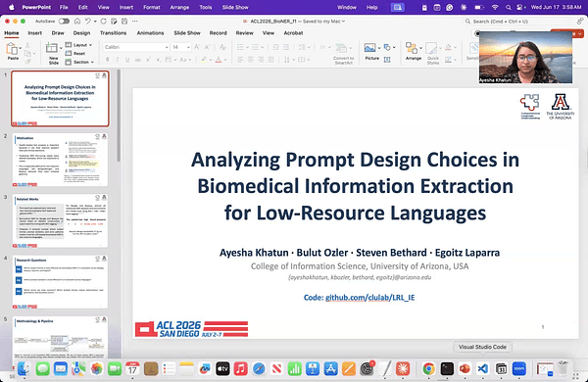The height and width of the screenshot is (382, 588).
Task: Click the Increase Font Size icon
Action: pos(197,47)
